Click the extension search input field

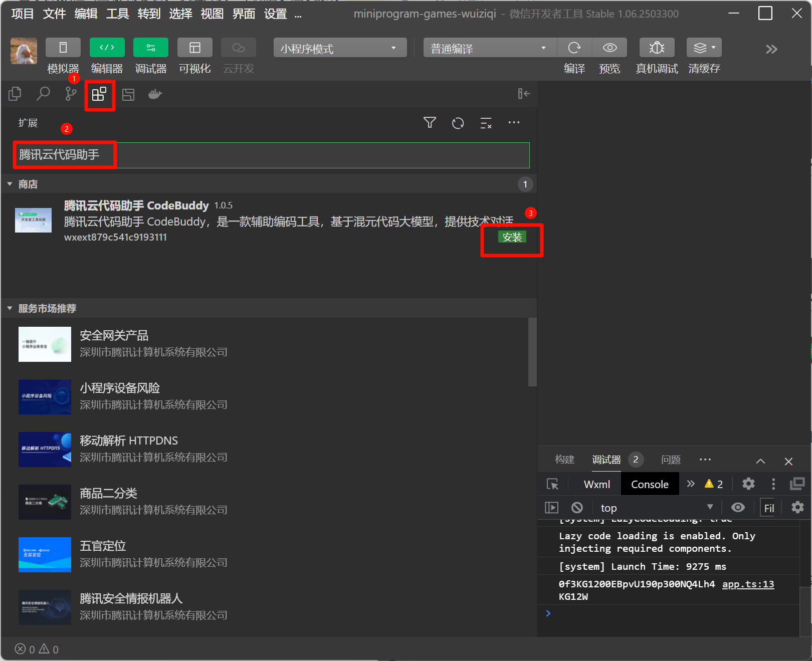[321, 155]
